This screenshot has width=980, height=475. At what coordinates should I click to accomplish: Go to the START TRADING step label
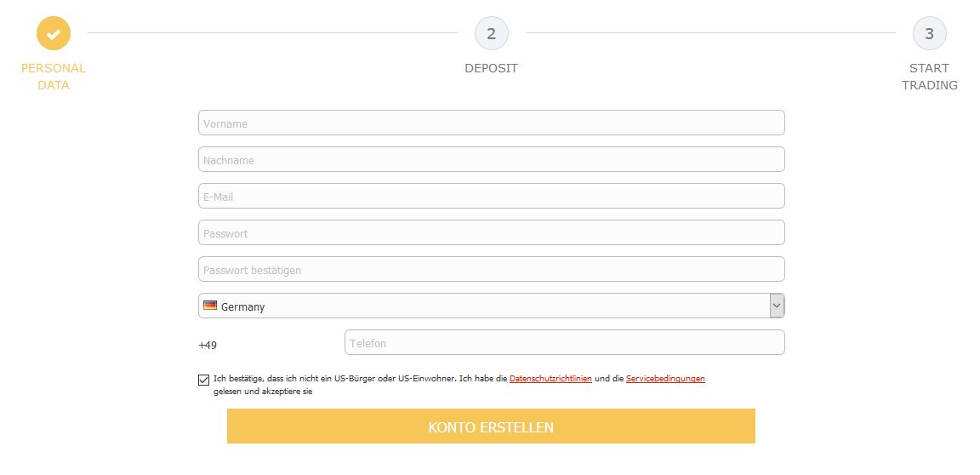click(929, 77)
